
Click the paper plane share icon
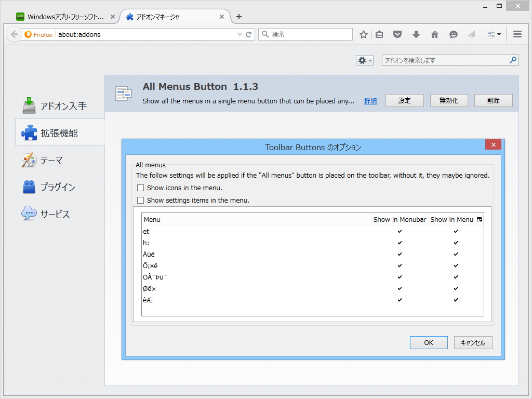tap(472, 34)
